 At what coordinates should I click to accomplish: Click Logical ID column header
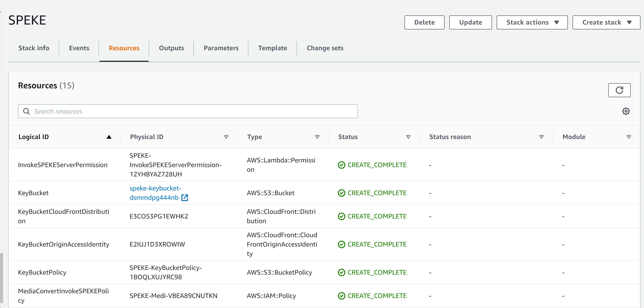[x=33, y=137]
